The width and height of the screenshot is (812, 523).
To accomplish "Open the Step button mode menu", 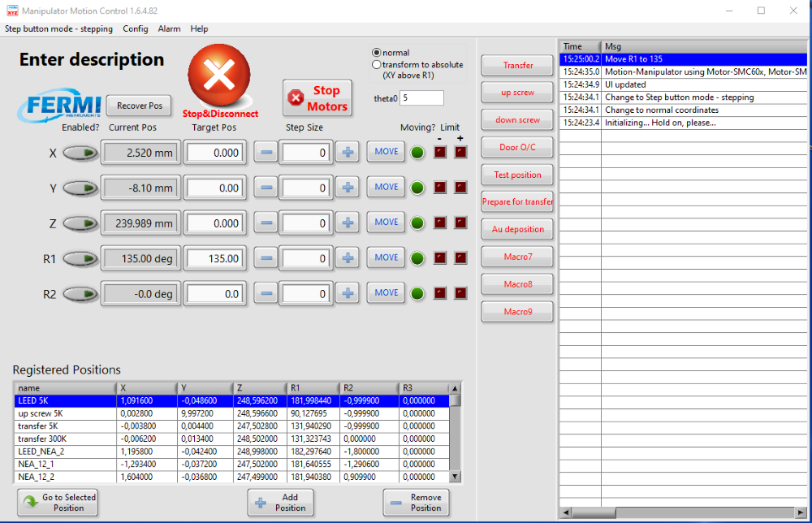I will pyautogui.click(x=58, y=28).
